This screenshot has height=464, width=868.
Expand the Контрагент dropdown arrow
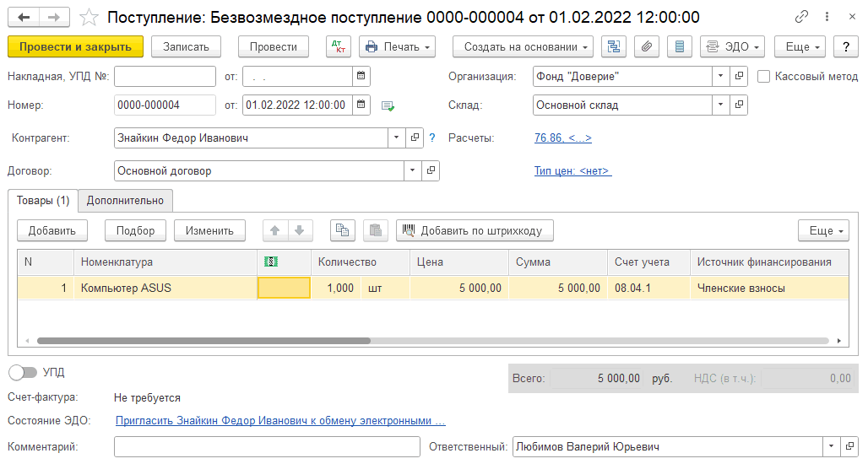398,138
